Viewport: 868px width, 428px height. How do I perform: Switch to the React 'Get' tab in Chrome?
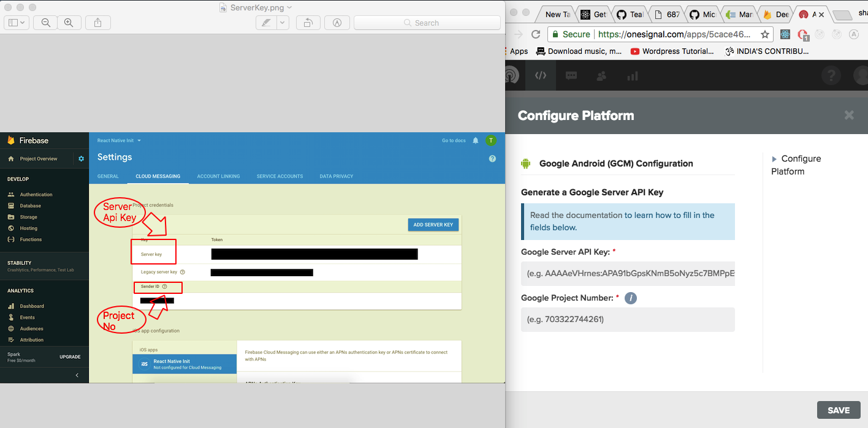(x=593, y=14)
